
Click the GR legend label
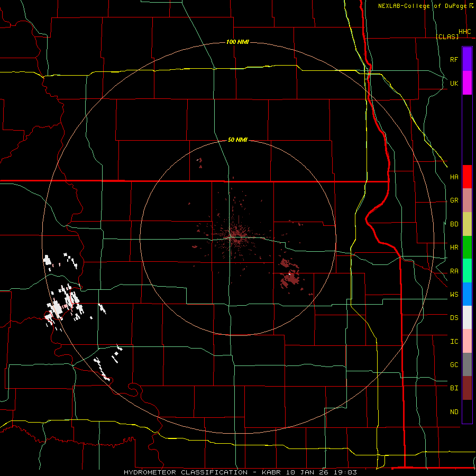click(x=454, y=200)
